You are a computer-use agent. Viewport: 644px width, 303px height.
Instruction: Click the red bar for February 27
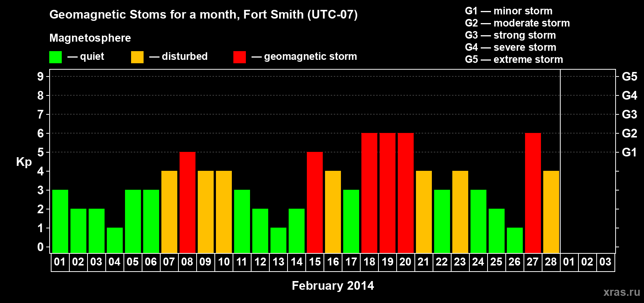(533, 193)
